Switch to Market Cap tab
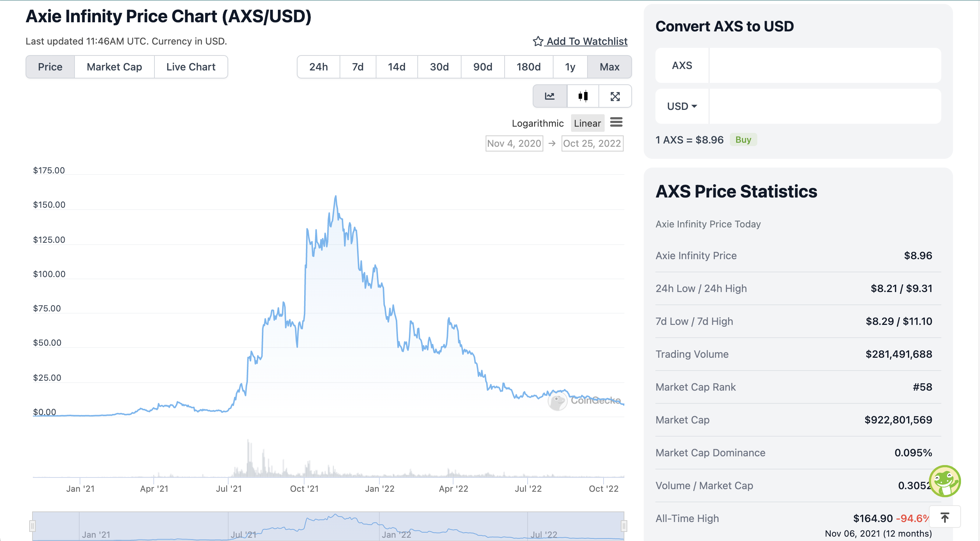This screenshot has width=980, height=541. (x=114, y=67)
